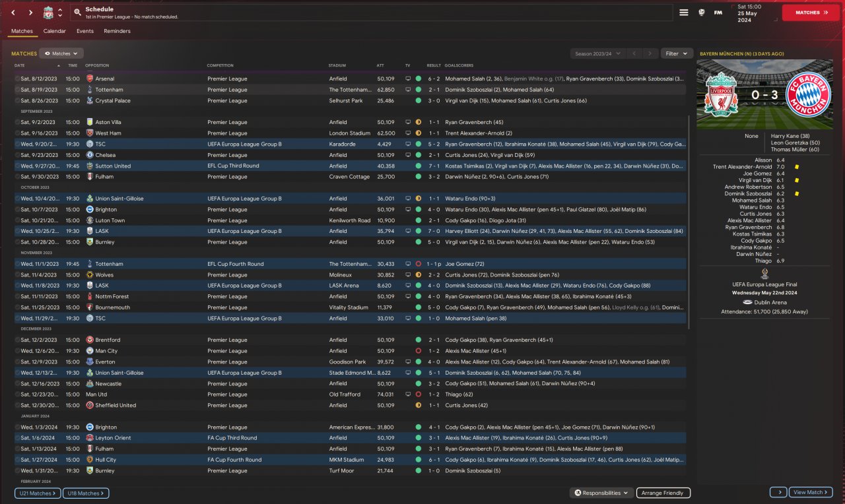Screen dimensions: 845x504
Task: Go to next season with right chevron
Action: [650, 53]
